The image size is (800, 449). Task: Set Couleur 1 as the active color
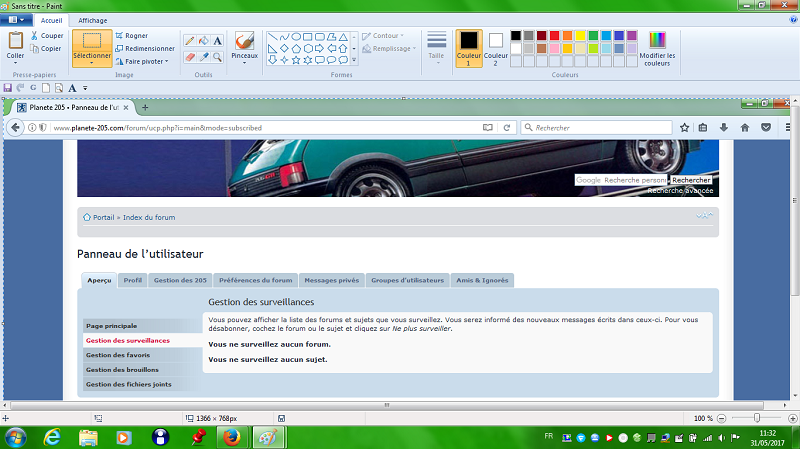point(468,47)
